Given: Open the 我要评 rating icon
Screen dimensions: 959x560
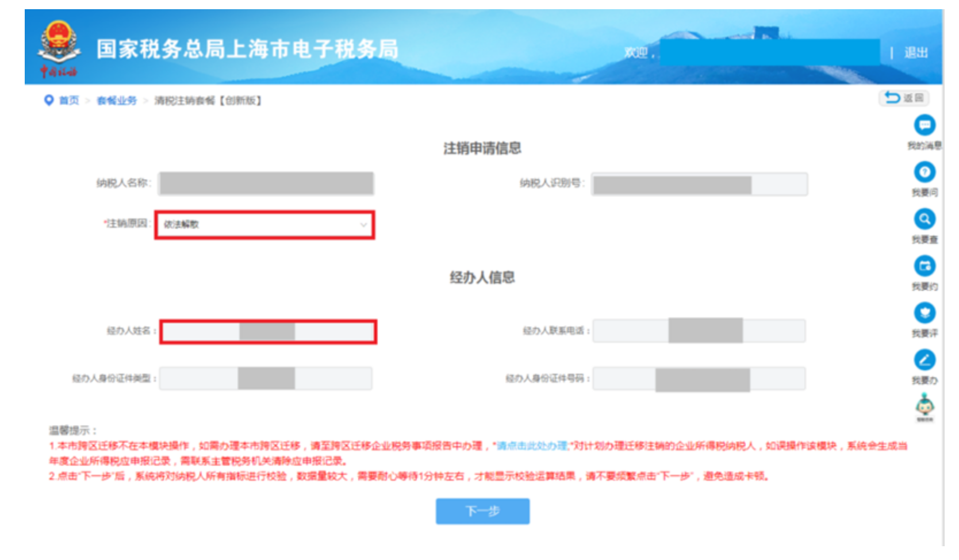Looking at the screenshot, I should click(925, 313).
